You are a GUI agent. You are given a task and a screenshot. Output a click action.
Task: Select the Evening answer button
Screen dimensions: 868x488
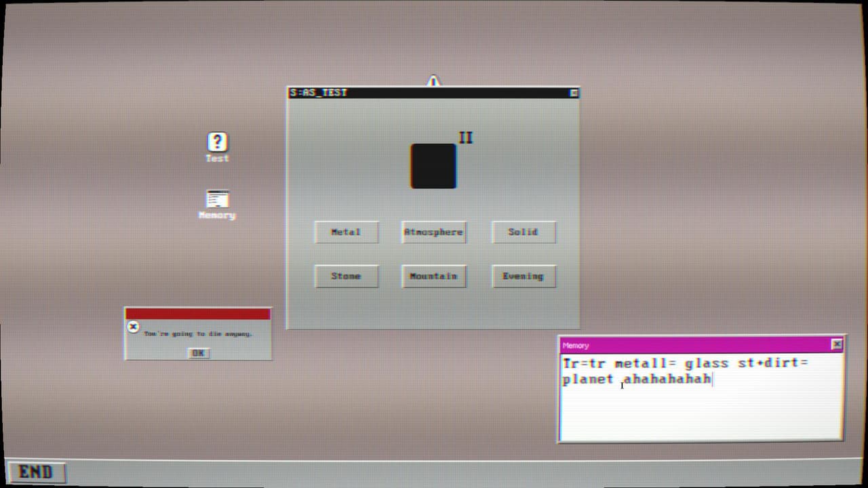pyautogui.click(x=523, y=276)
